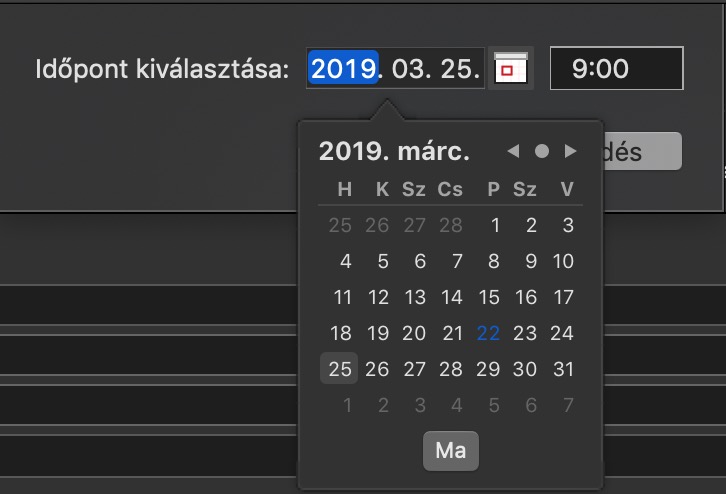
Task: Go to next month arrow
Action: tap(570, 151)
